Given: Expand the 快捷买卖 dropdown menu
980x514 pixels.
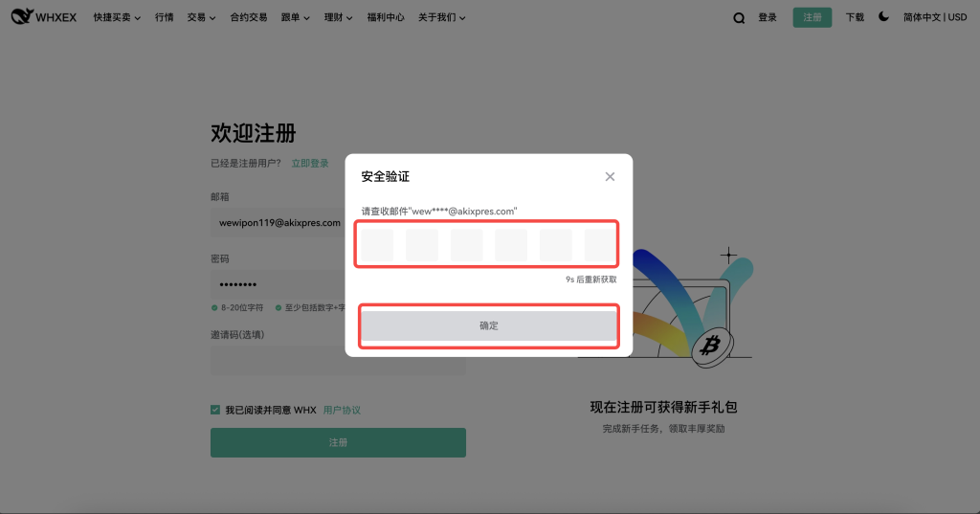Looking at the screenshot, I should [117, 17].
